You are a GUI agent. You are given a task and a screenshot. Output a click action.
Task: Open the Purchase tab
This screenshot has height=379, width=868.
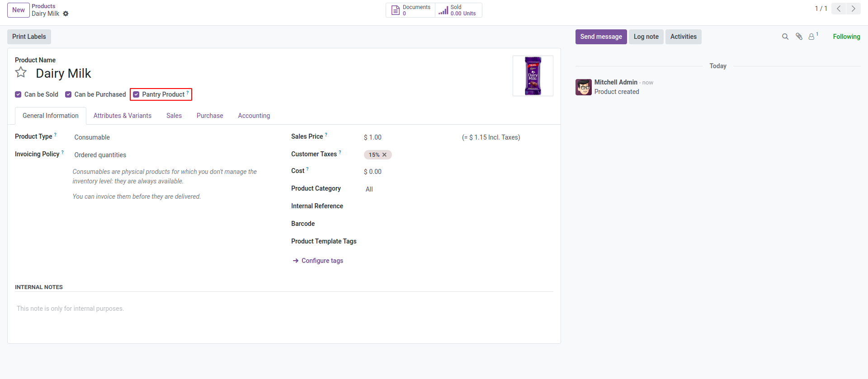pyautogui.click(x=210, y=116)
